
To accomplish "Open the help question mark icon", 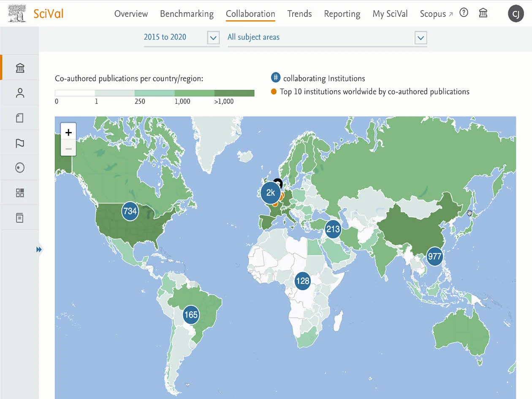I will click(x=464, y=13).
